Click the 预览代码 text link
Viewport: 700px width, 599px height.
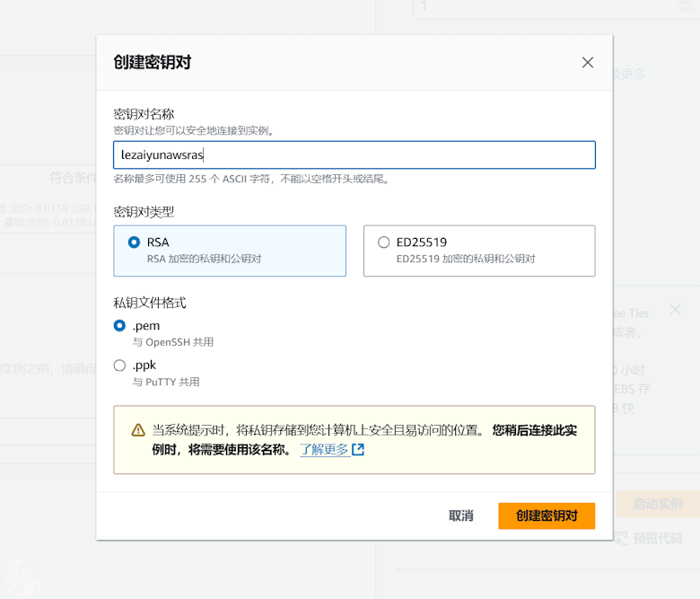[x=657, y=538]
